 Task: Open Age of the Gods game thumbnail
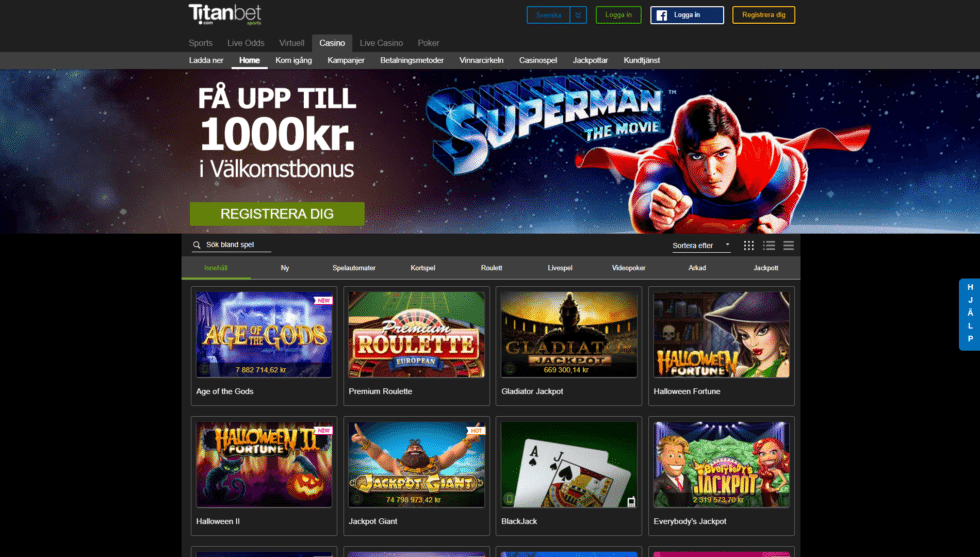[x=264, y=334]
